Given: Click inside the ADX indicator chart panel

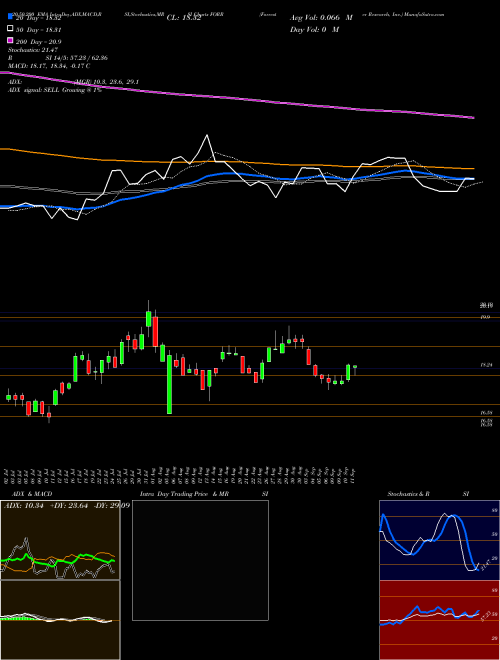Looking at the screenshot, I should [x=60, y=540].
